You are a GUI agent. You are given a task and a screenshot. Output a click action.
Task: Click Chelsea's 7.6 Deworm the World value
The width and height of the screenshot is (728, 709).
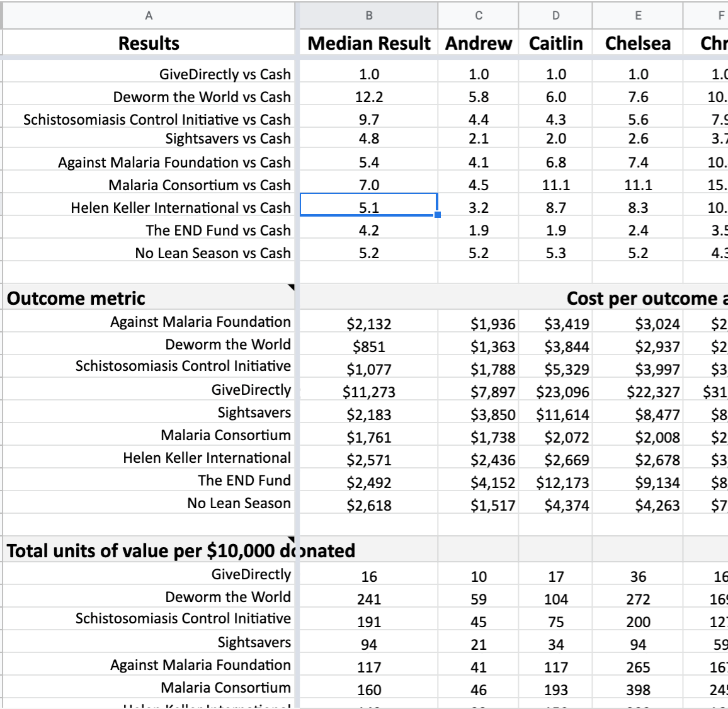pyautogui.click(x=638, y=97)
